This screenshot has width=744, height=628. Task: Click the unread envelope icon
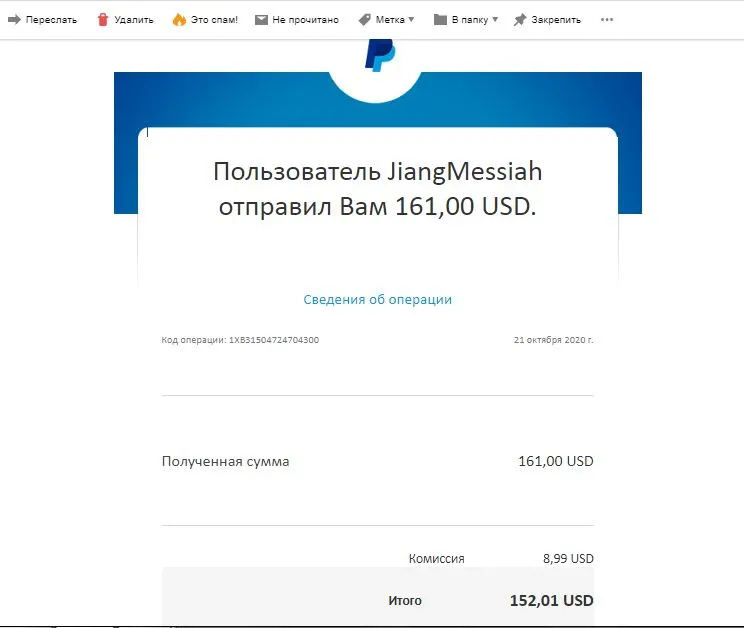tap(261, 19)
